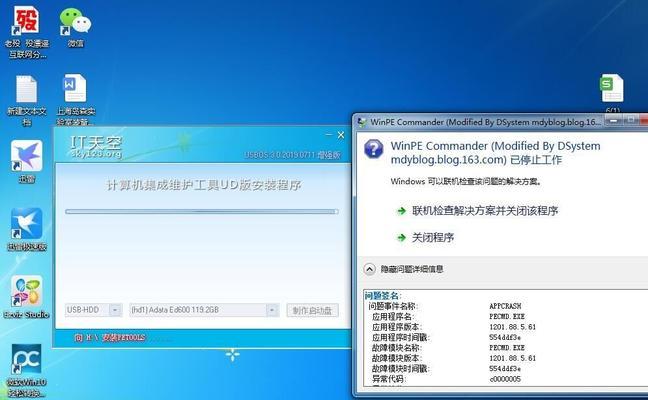Click the question mark icon in crash dialog
Screen dimensions: 648x400
coord(374,148)
